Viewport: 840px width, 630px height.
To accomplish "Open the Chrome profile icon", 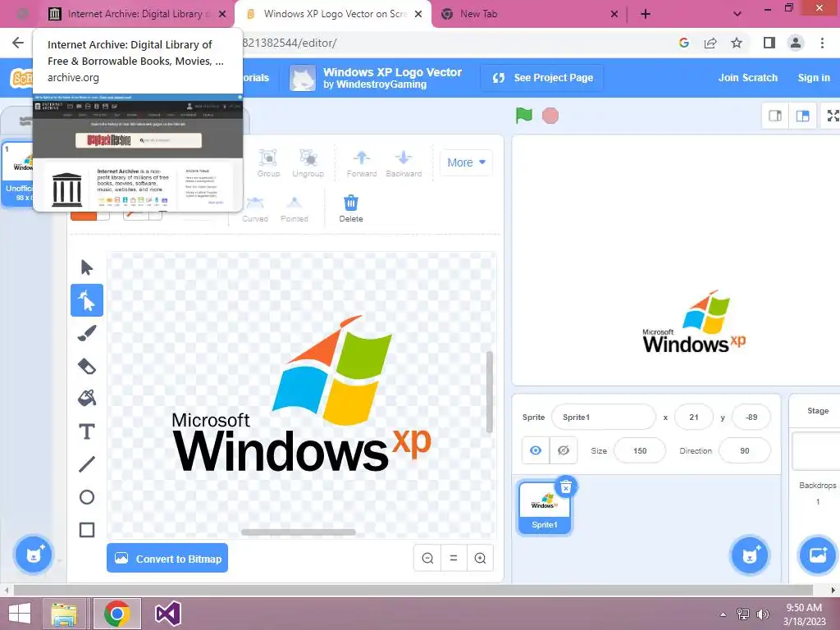I will pyautogui.click(x=796, y=43).
